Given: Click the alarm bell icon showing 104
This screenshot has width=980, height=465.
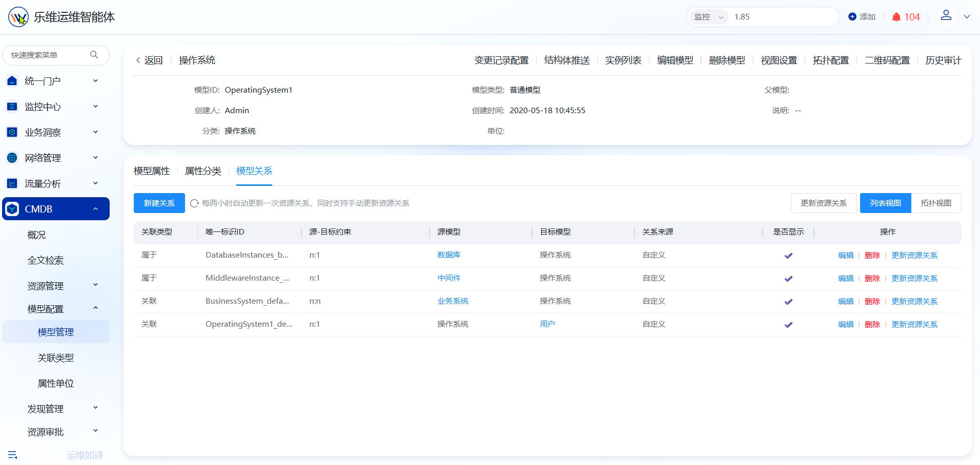Looking at the screenshot, I should [896, 17].
